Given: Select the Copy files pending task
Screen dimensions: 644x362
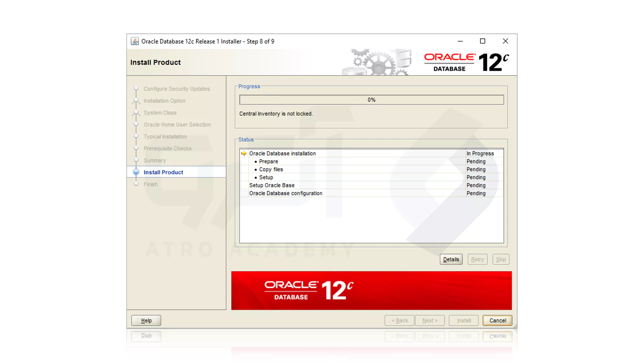Looking at the screenshot, I should click(x=271, y=169).
